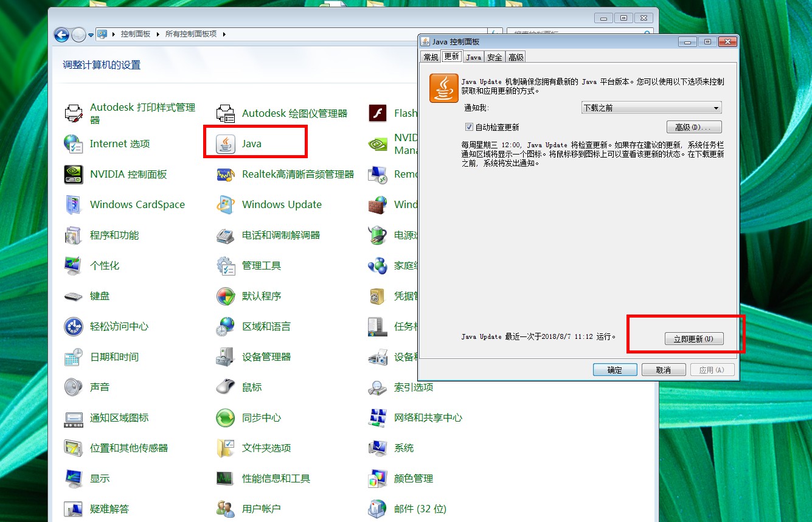Open the 高级 tab
This screenshot has width=812, height=522.
[x=516, y=57]
